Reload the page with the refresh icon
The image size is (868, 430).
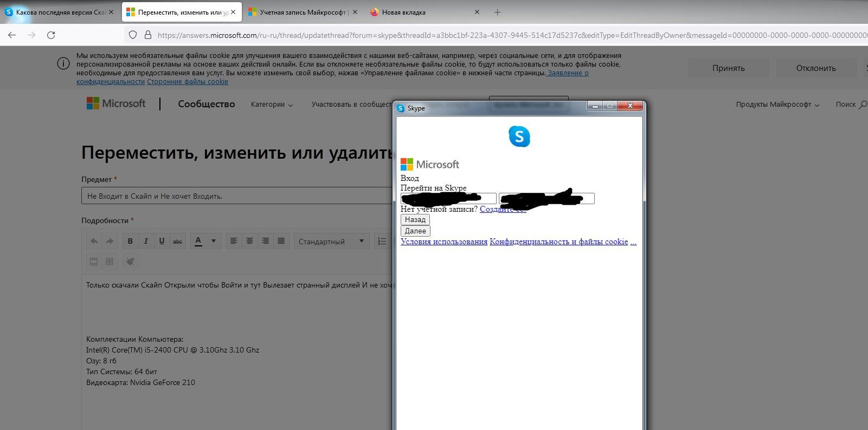51,35
